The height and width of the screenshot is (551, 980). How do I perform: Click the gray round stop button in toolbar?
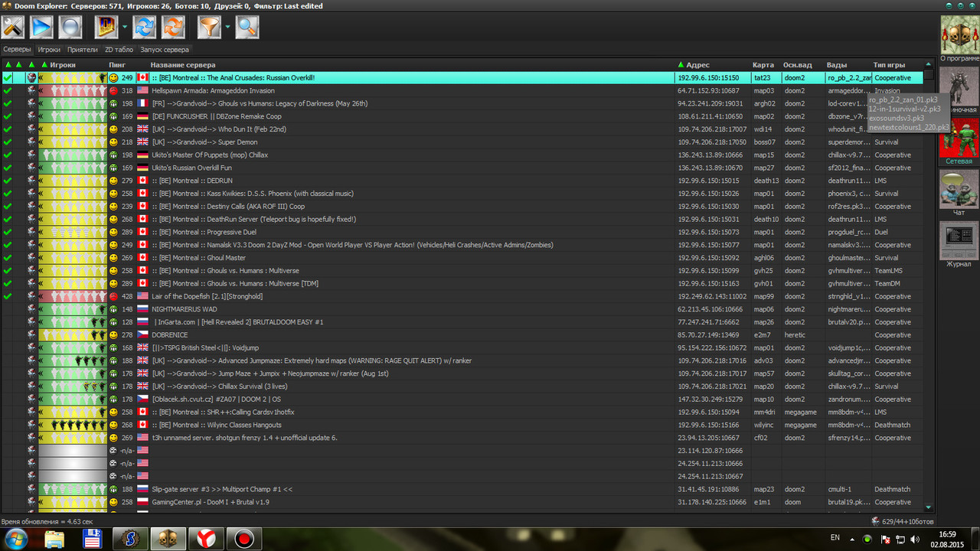(x=70, y=27)
